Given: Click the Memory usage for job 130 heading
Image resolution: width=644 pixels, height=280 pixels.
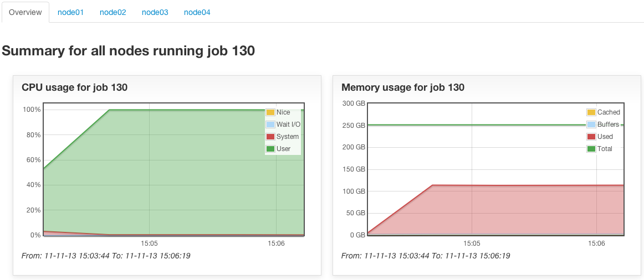Looking at the screenshot, I should click(x=403, y=87).
